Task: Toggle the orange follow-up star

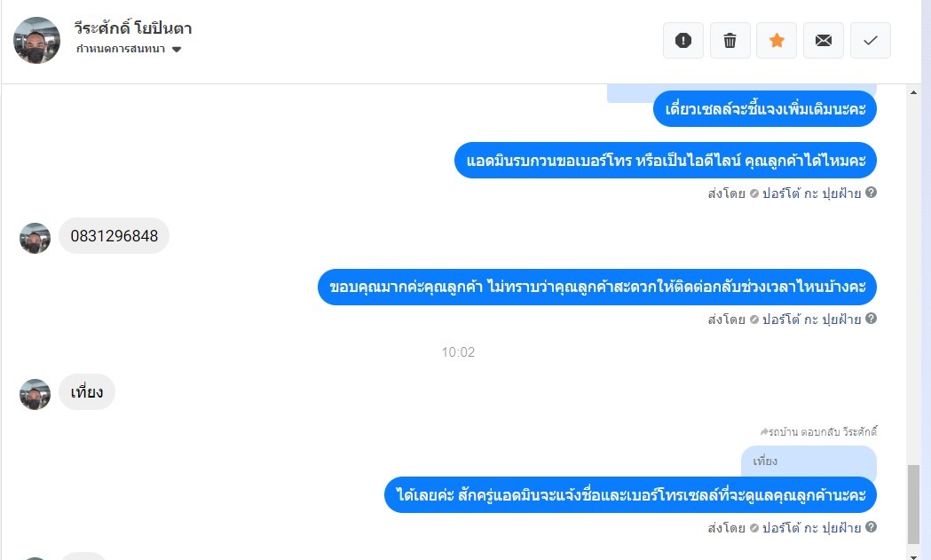Action: (777, 41)
